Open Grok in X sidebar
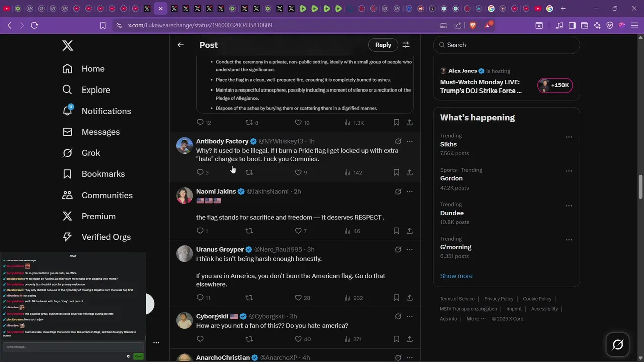This screenshot has height=362, width=644. click(81, 153)
